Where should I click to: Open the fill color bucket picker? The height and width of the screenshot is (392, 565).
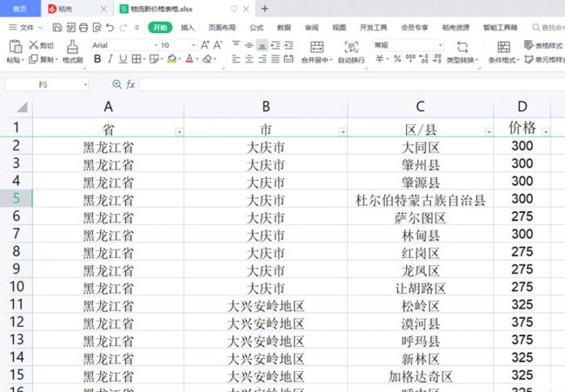click(x=172, y=59)
